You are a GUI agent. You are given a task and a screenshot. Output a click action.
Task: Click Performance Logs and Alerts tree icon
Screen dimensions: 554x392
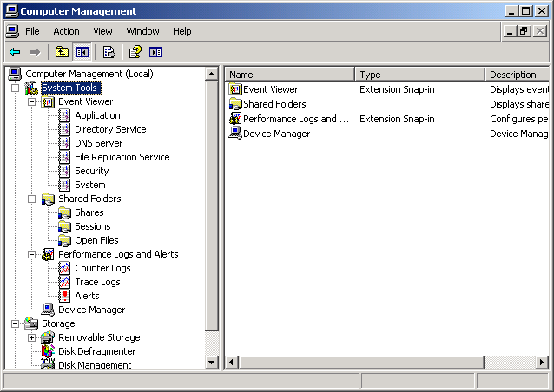pos(48,254)
